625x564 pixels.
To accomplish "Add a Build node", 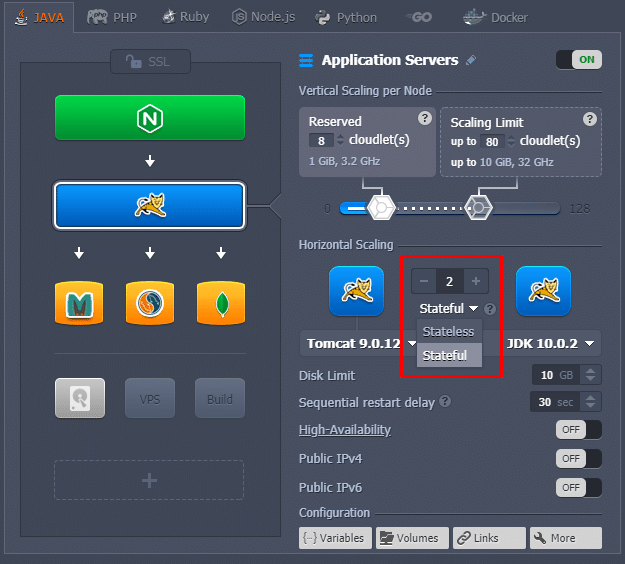I will click(220, 398).
